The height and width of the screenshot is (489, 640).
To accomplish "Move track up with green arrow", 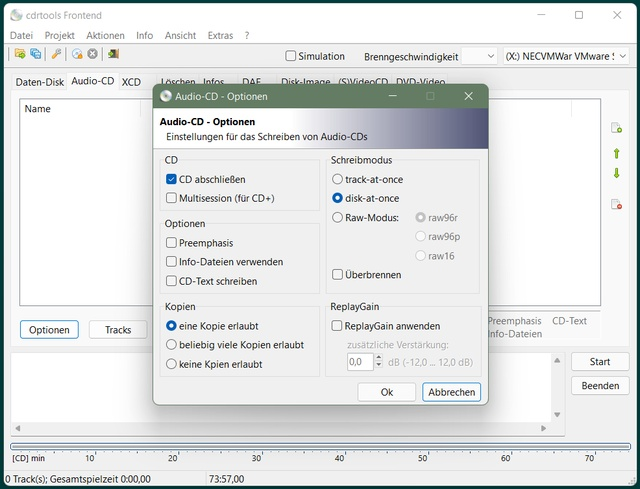I will (x=616, y=153).
